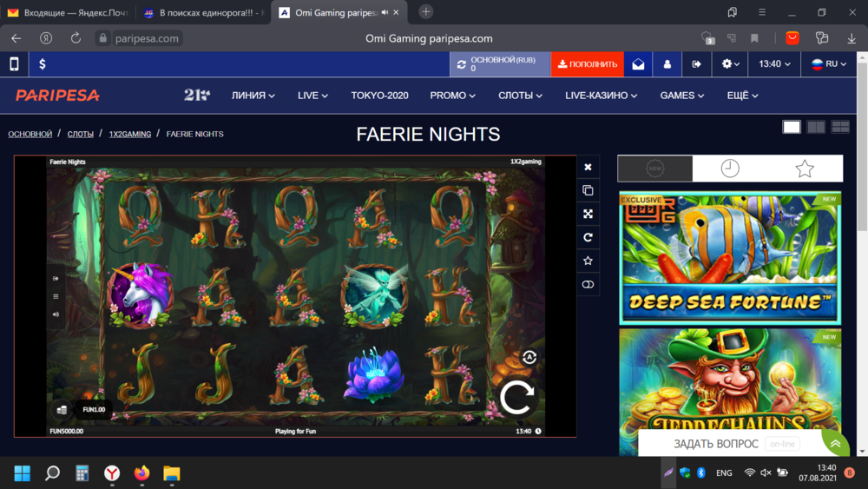Exit game icon in slot sidebar

pos(56,279)
